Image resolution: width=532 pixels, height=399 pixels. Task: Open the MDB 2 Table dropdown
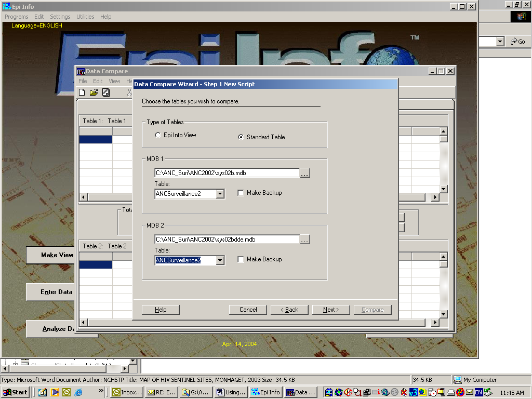tap(220, 260)
